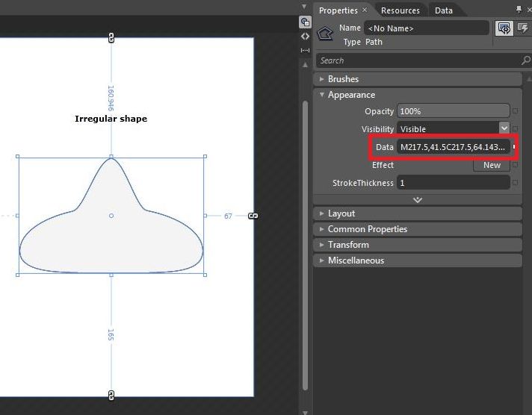
Task: Click the bottom-center selection handle
Action: tap(111, 275)
